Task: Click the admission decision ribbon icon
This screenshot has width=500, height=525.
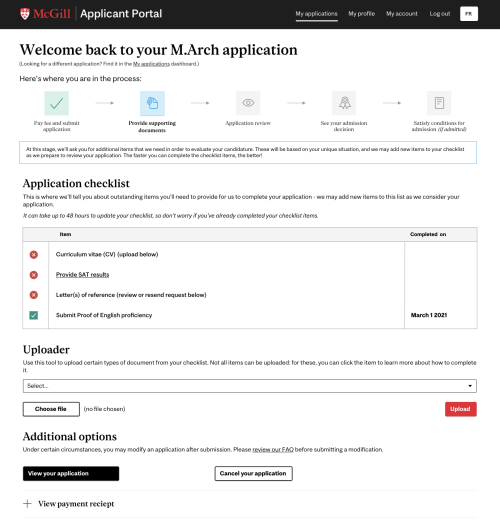Action: [344, 103]
